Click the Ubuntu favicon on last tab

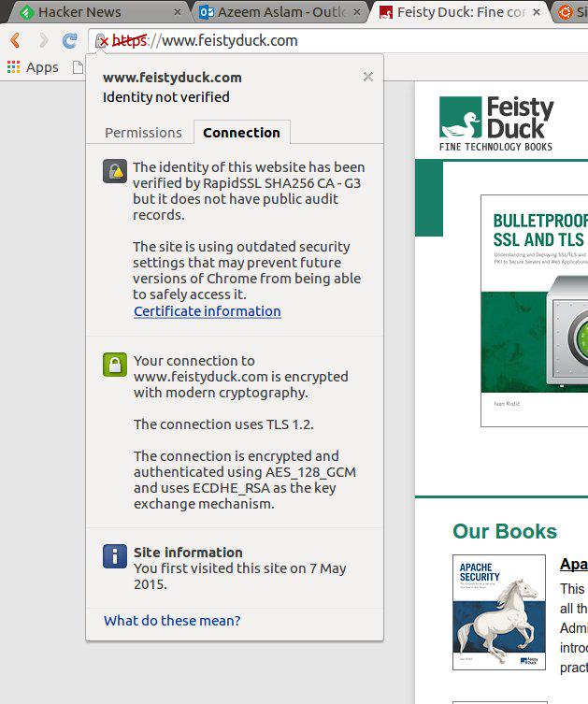click(566, 11)
